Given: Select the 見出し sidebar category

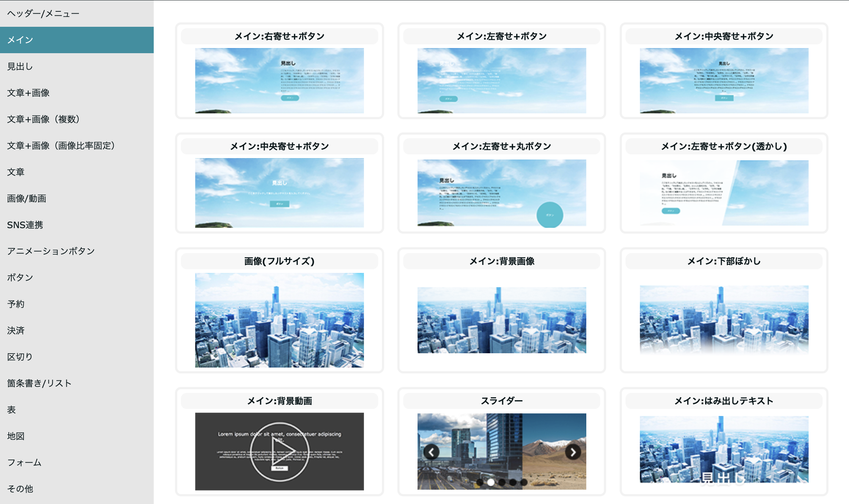Looking at the screenshot, I should pyautogui.click(x=20, y=66).
